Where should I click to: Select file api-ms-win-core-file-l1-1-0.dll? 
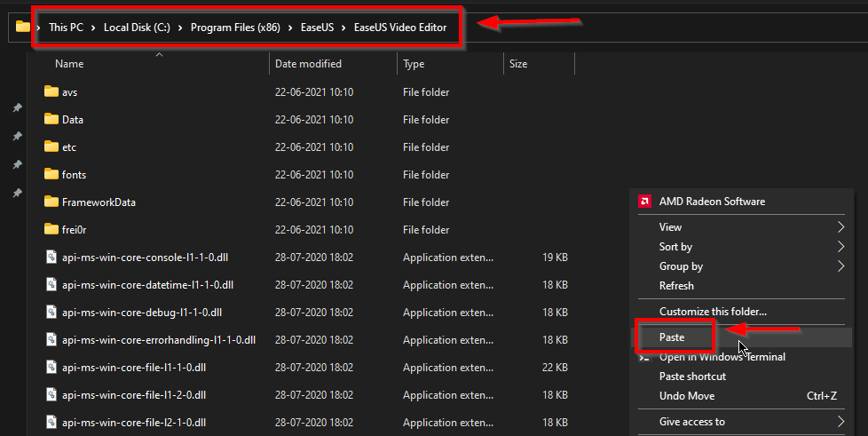coord(134,368)
